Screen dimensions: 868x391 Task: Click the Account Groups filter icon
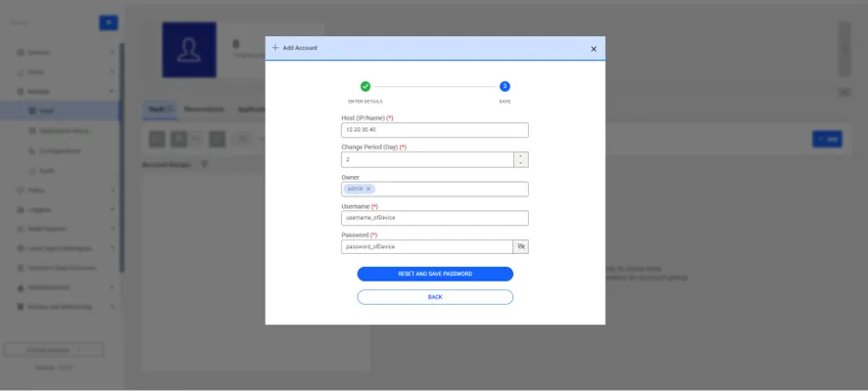[204, 164]
